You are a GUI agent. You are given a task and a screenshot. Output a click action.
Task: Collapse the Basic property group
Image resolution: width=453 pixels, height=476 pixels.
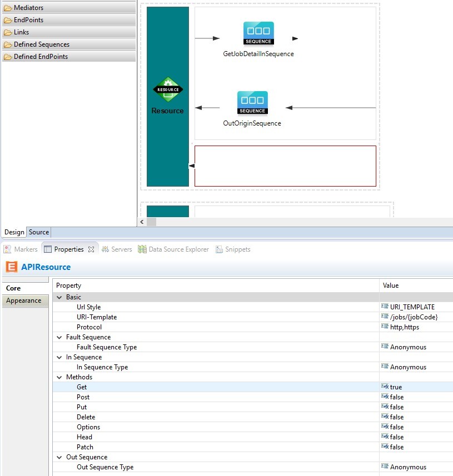click(59, 297)
